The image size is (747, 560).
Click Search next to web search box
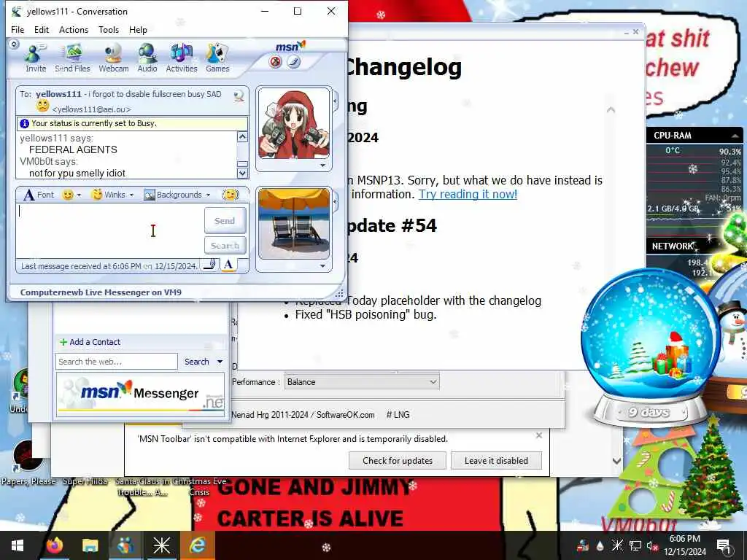[x=197, y=362]
